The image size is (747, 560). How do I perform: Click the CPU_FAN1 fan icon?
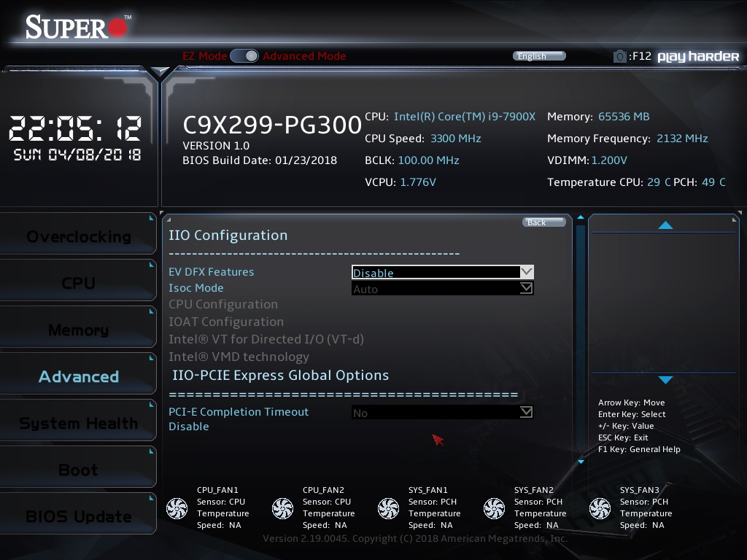(x=177, y=508)
